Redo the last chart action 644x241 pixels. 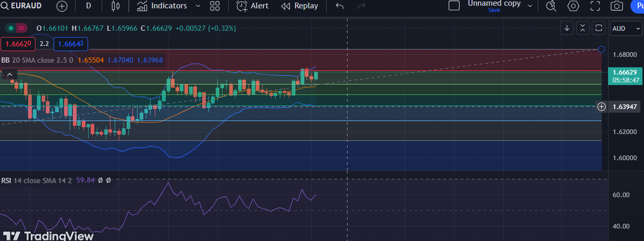click(361, 6)
